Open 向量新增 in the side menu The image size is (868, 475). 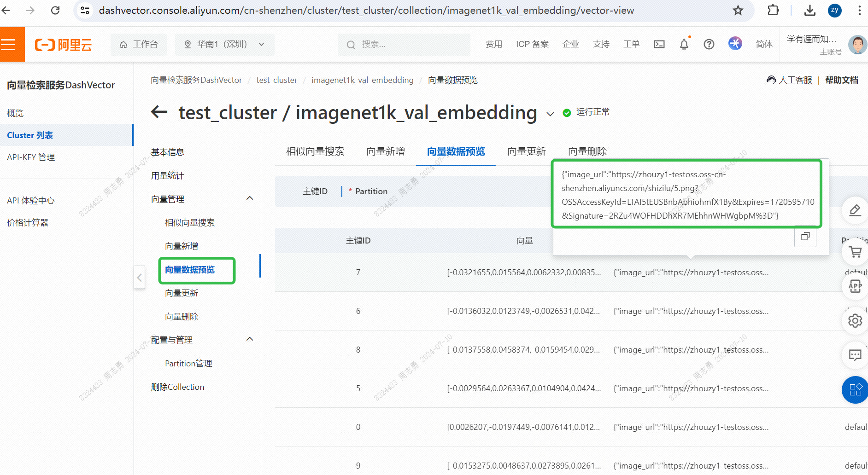tap(182, 246)
